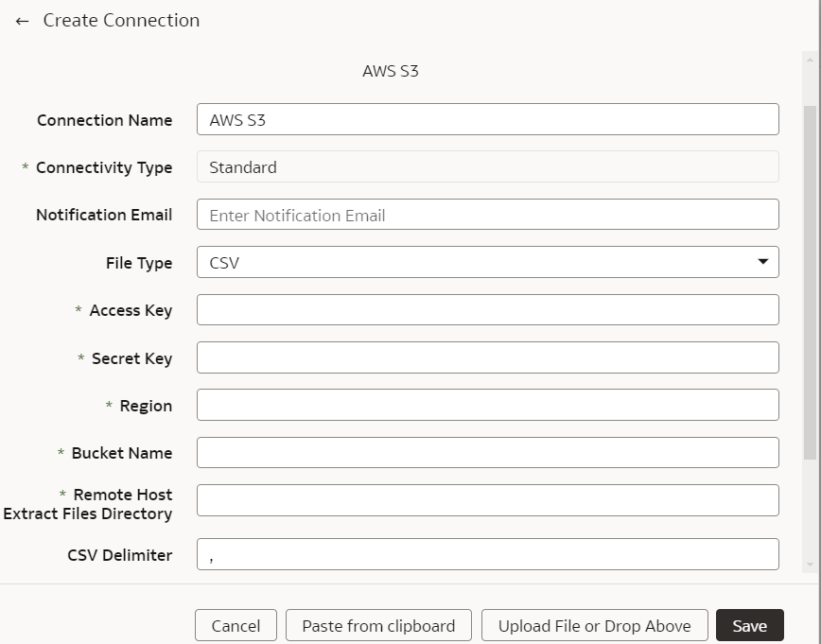The image size is (821, 644).
Task: Click the AWS S3 title above the form
Action: (x=390, y=70)
